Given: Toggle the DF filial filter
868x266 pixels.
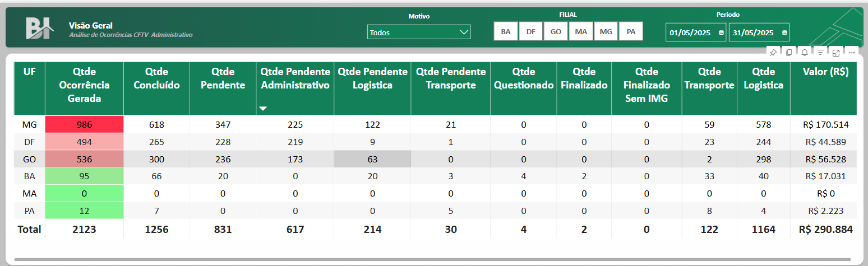Looking at the screenshot, I should click(530, 31).
